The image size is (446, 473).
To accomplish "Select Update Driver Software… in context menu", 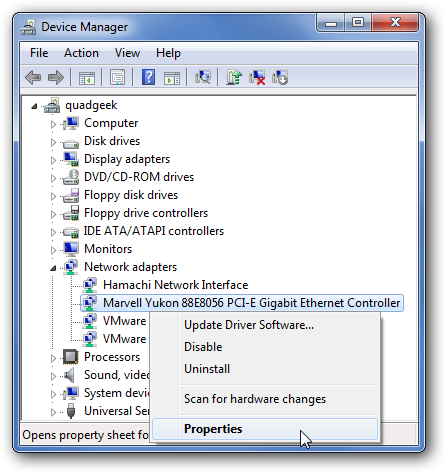I will coord(249,325).
